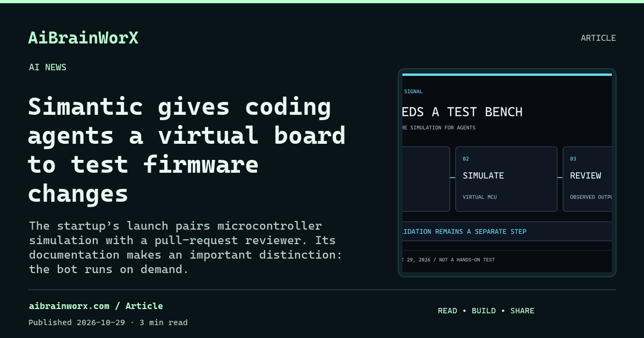
Task: Click the 'Published 2026-10-29 · 3 min read' line
Action: coord(108,322)
